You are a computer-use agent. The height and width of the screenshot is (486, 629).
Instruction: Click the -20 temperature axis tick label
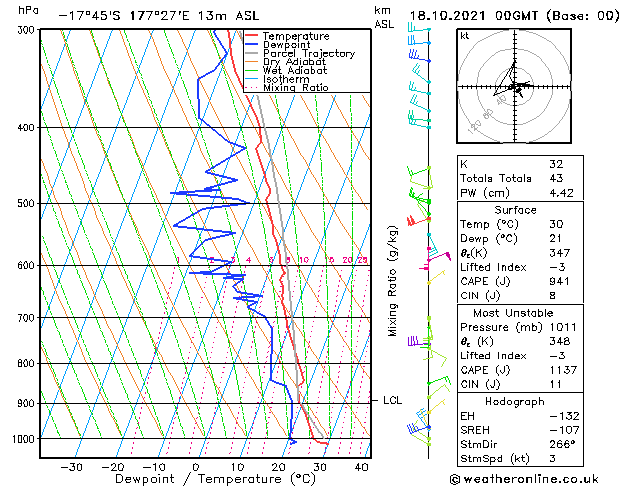coord(113,467)
